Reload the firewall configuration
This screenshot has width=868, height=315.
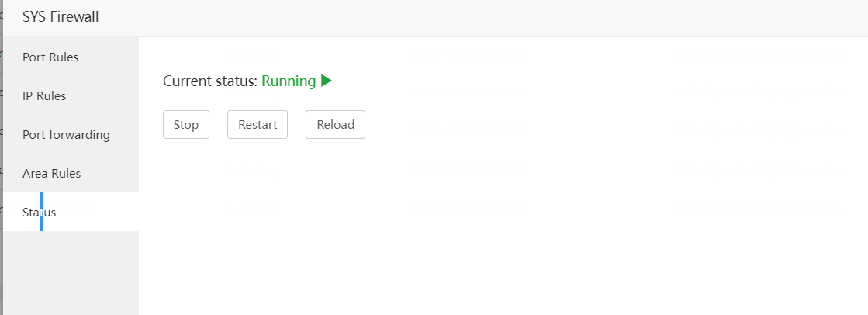[335, 125]
